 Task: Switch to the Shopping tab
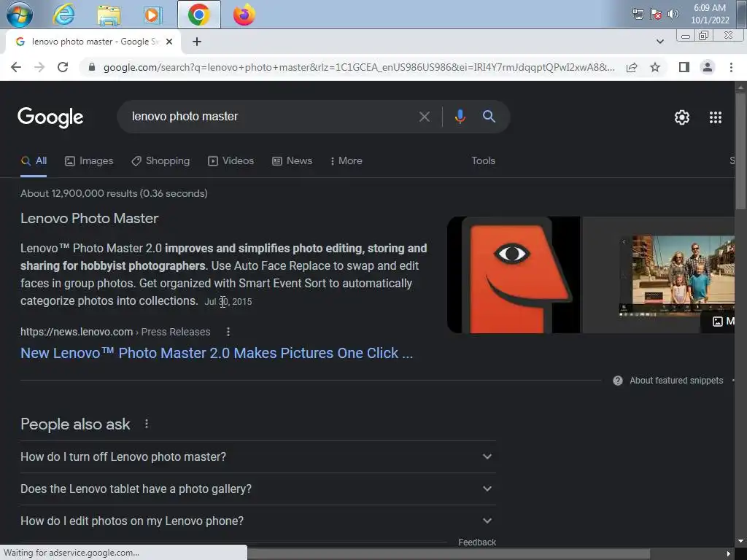click(160, 161)
